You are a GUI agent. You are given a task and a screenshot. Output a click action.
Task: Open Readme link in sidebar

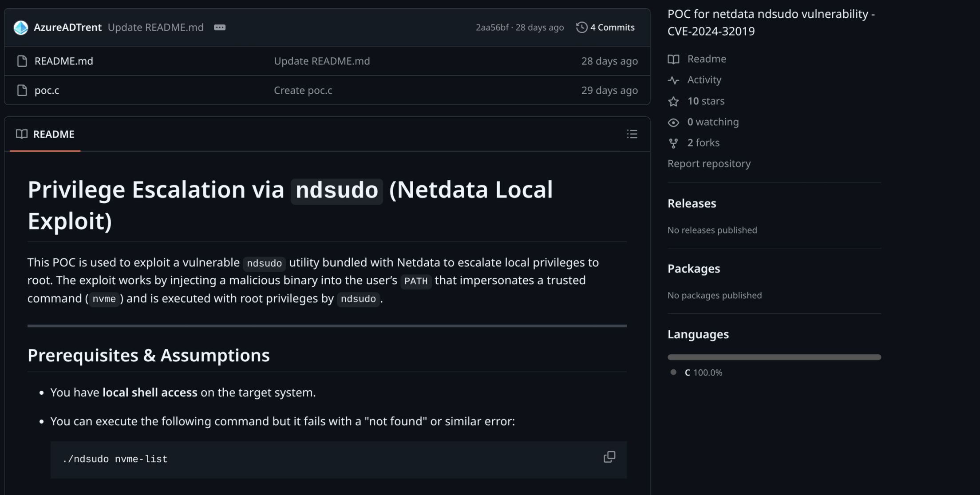click(707, 59)
